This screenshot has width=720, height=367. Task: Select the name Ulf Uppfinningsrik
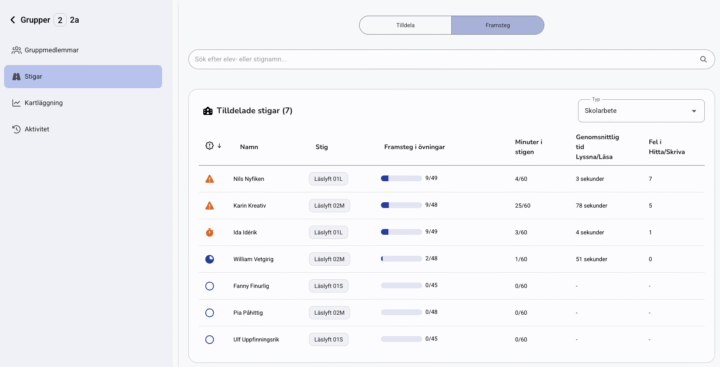[x=256, y=339]
